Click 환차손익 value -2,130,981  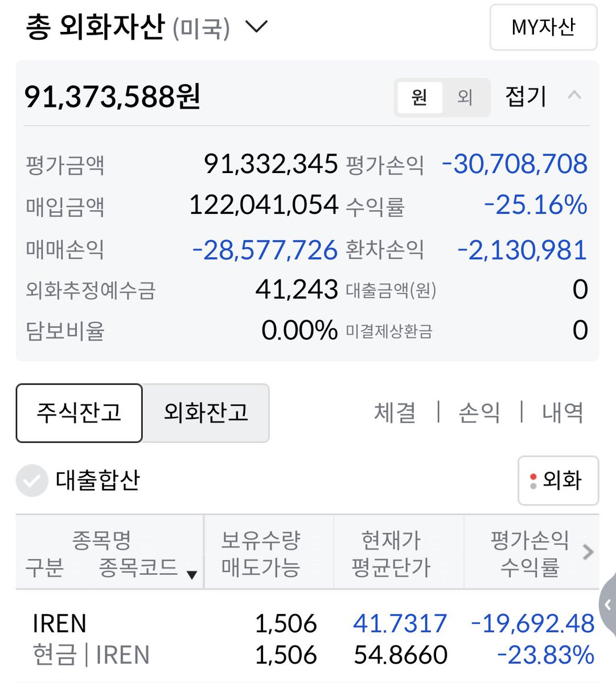(x=522, y=250)
